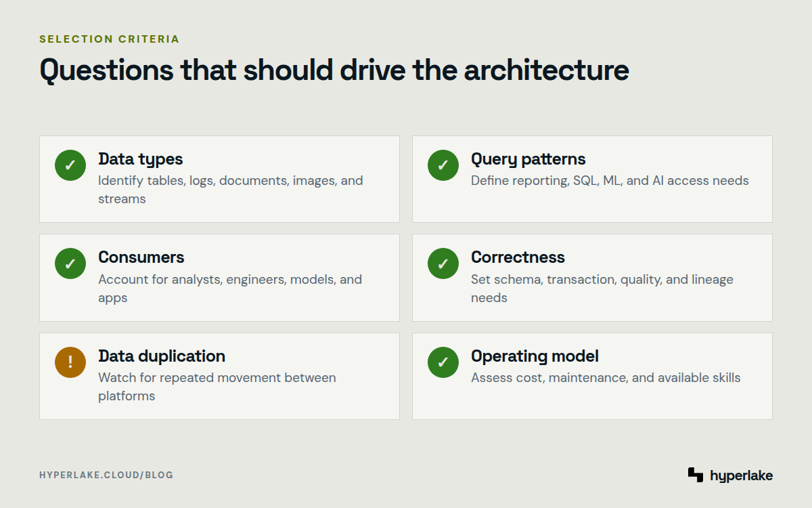Click the SELECTION CRITERIA label
This screenshot has width=812, height=508.
pos(110,39)
